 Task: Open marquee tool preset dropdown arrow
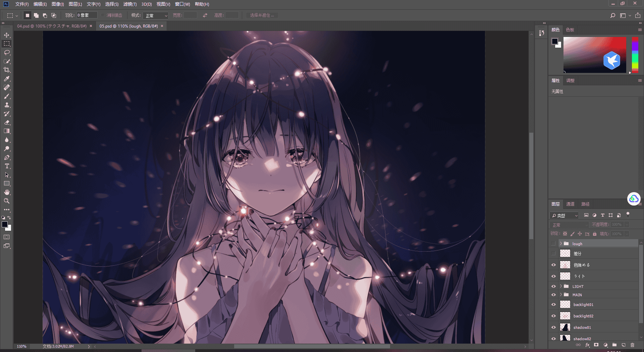(17, 16)
